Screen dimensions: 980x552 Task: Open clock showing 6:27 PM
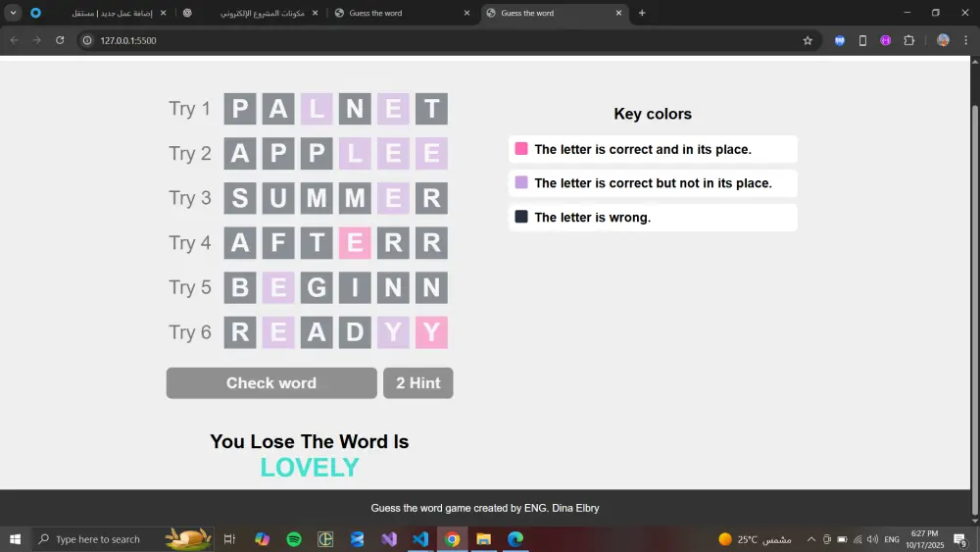pos(925,539)
